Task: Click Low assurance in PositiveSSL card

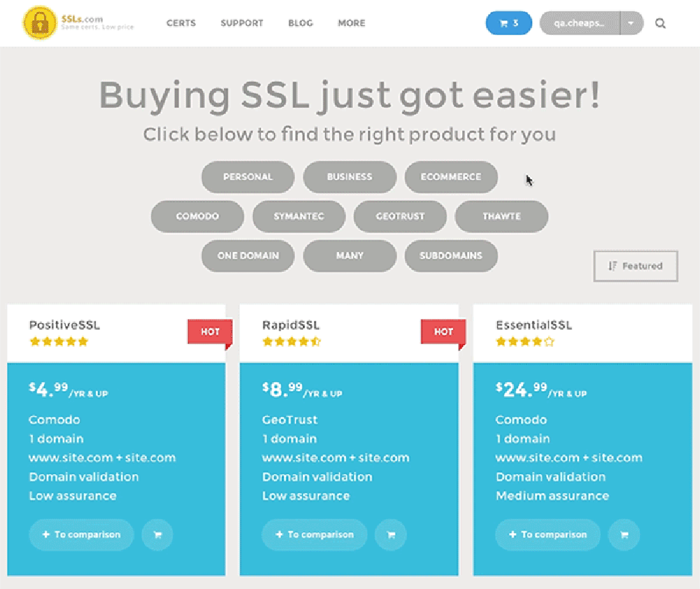Action: click(x=73, y=496)
